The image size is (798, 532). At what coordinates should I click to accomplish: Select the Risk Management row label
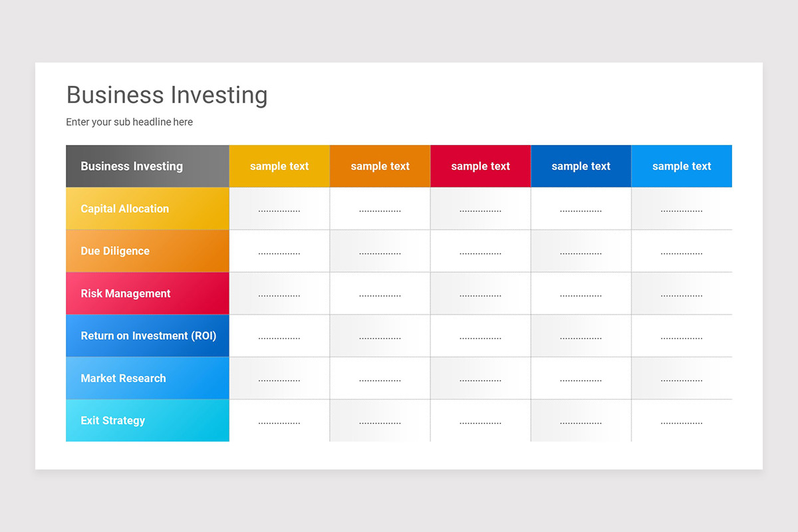pos(148,293)
